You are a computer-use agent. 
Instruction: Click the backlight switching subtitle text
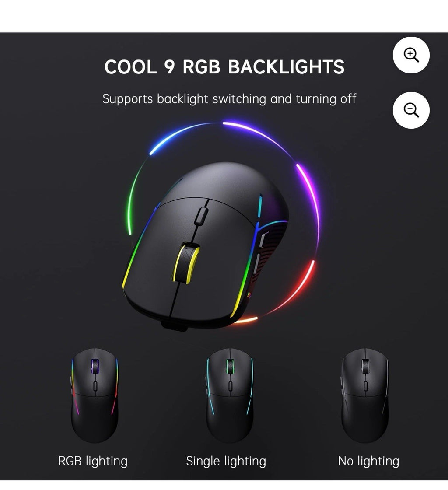coord(229,99)
